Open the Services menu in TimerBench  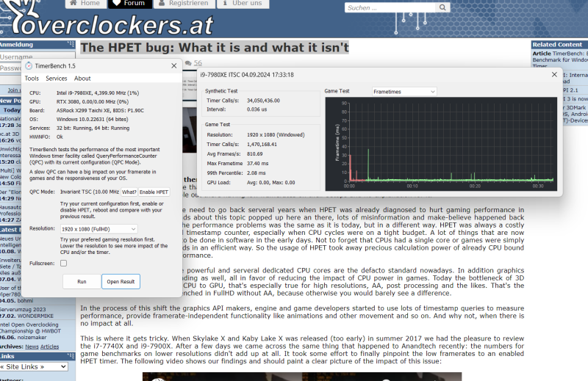click(x=57, y=79)
